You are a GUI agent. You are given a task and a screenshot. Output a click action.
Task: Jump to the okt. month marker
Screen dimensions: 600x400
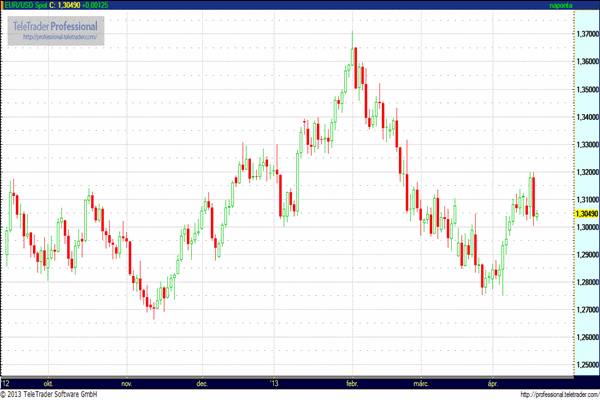click(48, 383)
